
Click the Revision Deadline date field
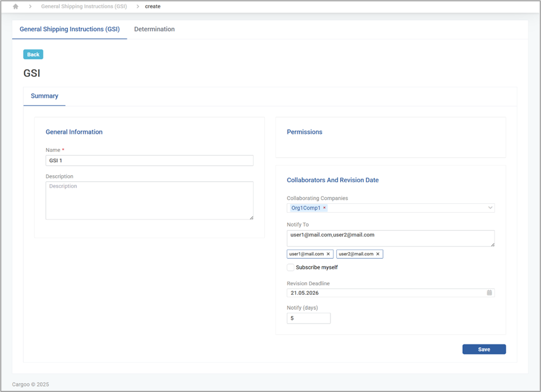pyautogui.click(x=391, y=293)
